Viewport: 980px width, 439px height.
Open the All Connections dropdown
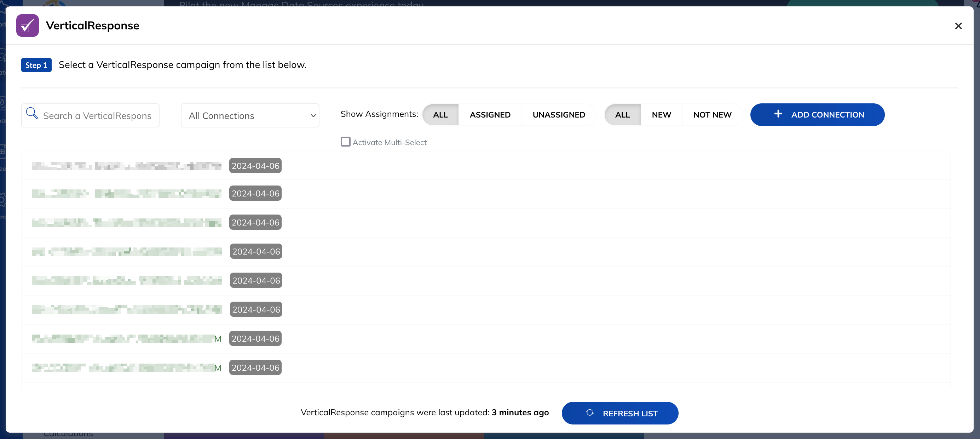click(250, 115)
